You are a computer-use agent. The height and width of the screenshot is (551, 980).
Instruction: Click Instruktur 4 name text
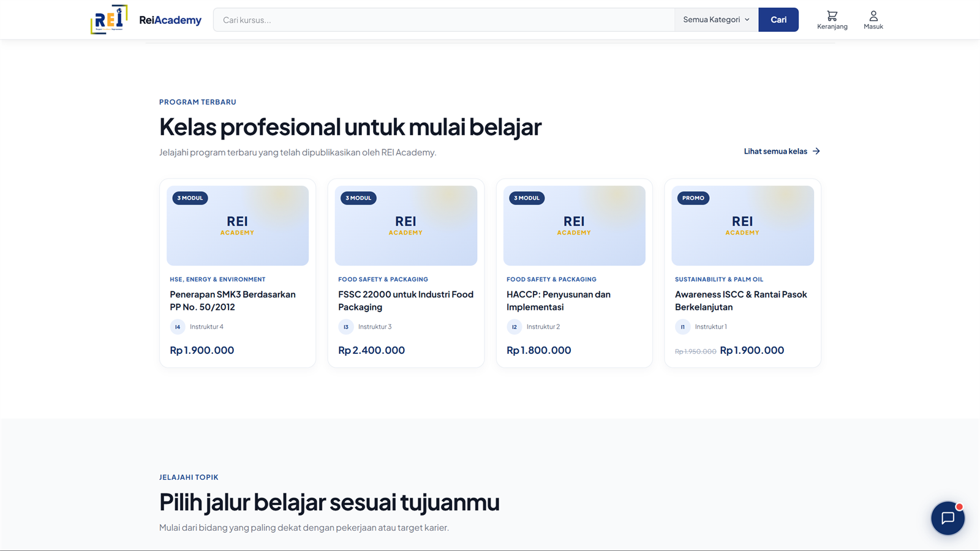click(x=206, y=327)
